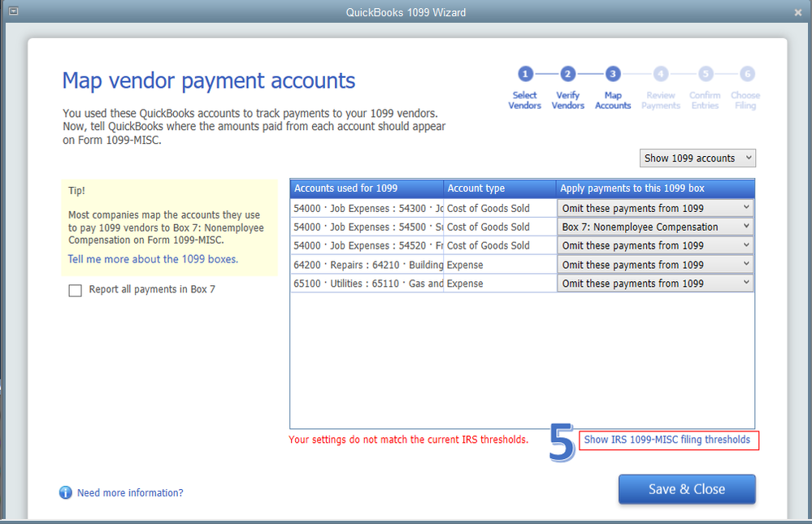Click the Accounts used for 1099 column header
This screenshot has height=524, width=812.
[367, 188]
